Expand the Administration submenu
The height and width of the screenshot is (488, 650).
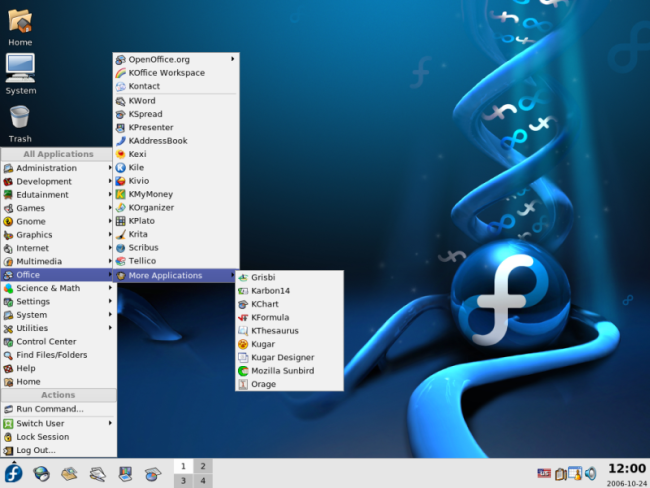pos(58,168)
